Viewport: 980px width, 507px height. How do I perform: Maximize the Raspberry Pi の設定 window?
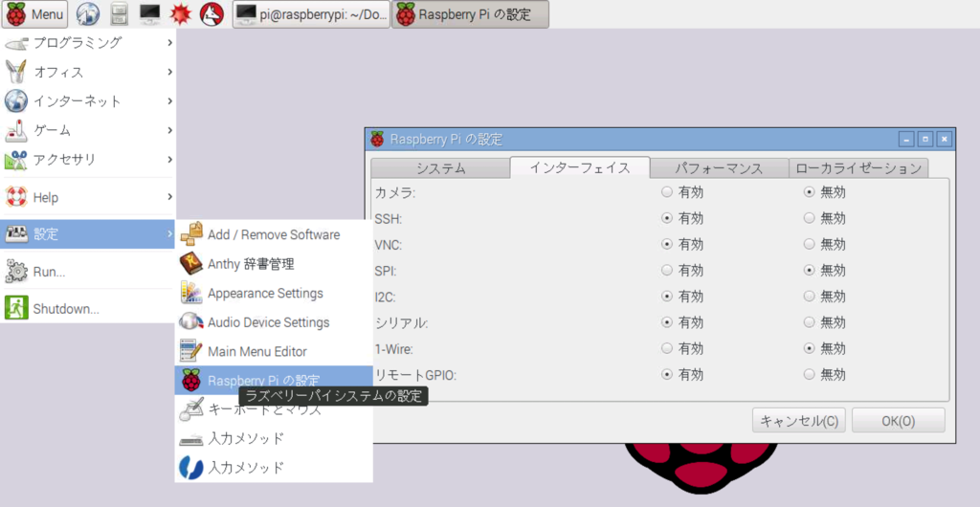tap(925, 139)
